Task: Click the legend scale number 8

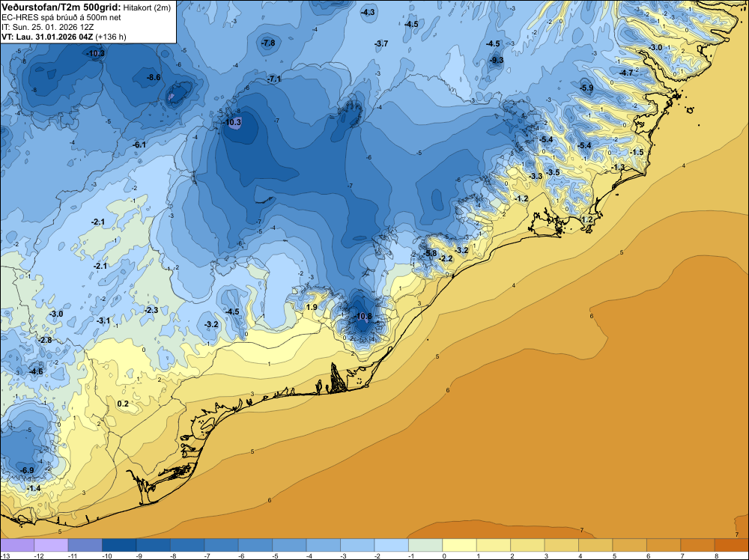Action: [x=716, y=556]
